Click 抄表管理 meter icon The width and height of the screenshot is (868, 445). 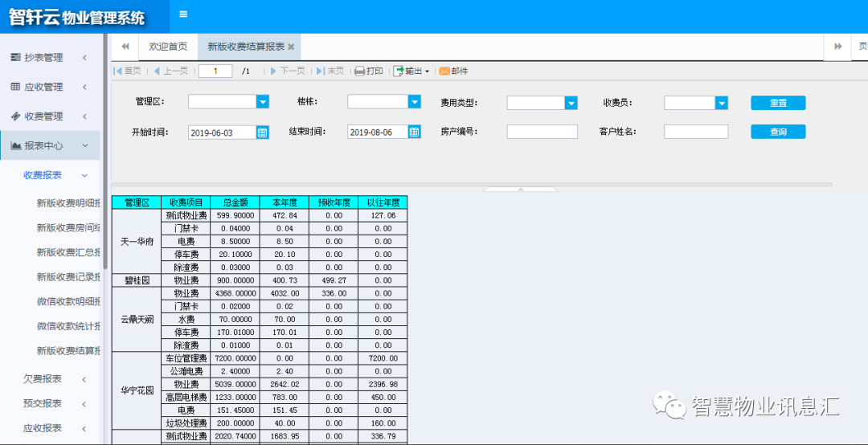[16, 58]
